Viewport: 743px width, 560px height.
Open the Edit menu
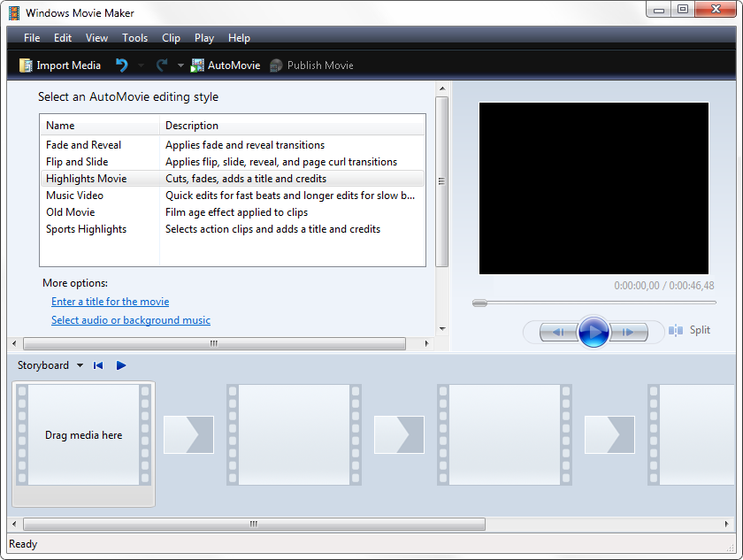tap(63, 38)
